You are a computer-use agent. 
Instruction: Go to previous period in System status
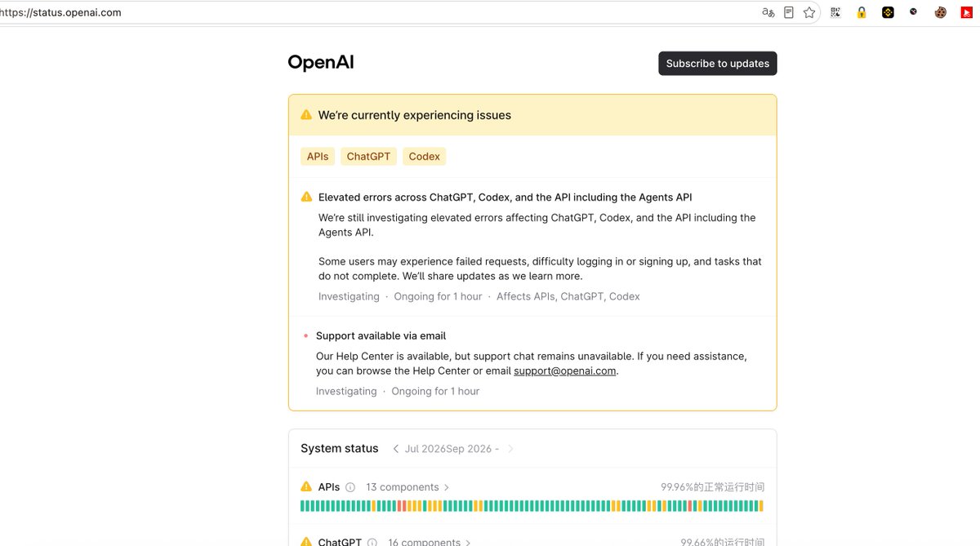click(396, 449)
